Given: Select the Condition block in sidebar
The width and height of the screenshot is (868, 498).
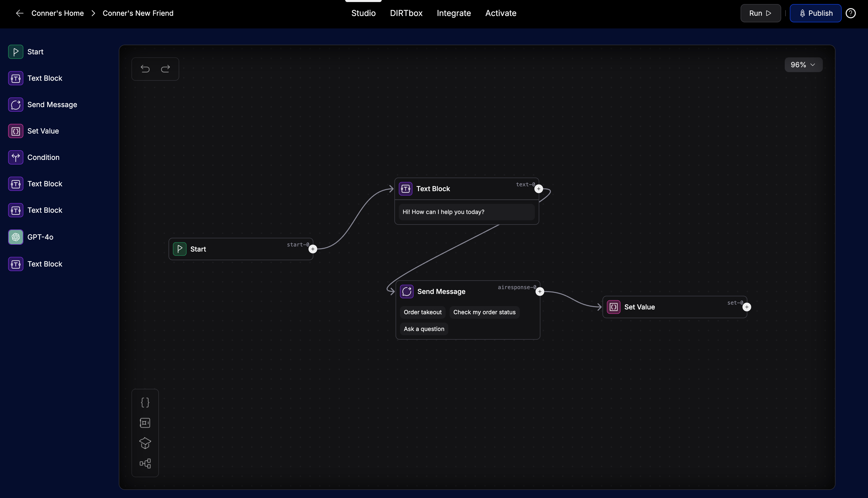Looking at the screenshot, I should tap(43, 157).
